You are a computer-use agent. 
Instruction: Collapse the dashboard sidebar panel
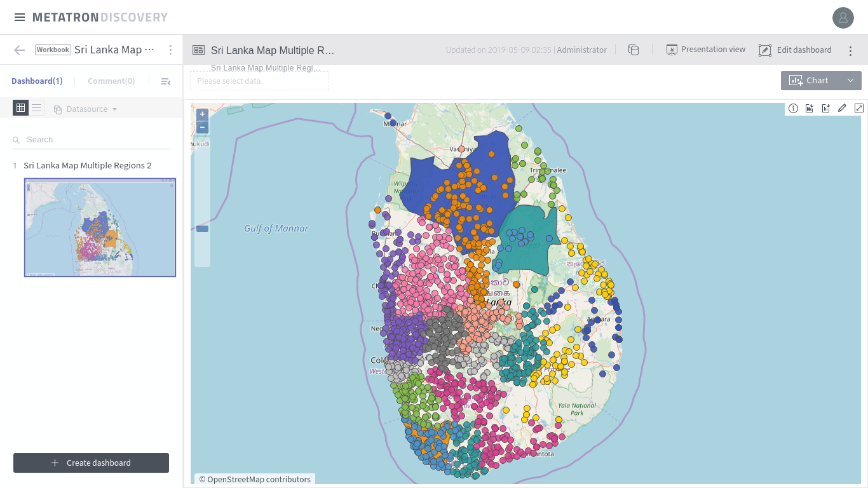(x=166, y=81)
